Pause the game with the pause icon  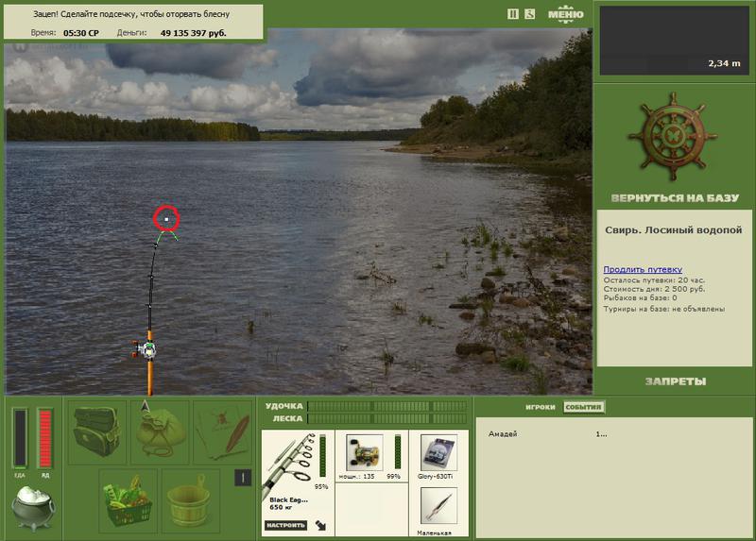[x=513, y=14]
